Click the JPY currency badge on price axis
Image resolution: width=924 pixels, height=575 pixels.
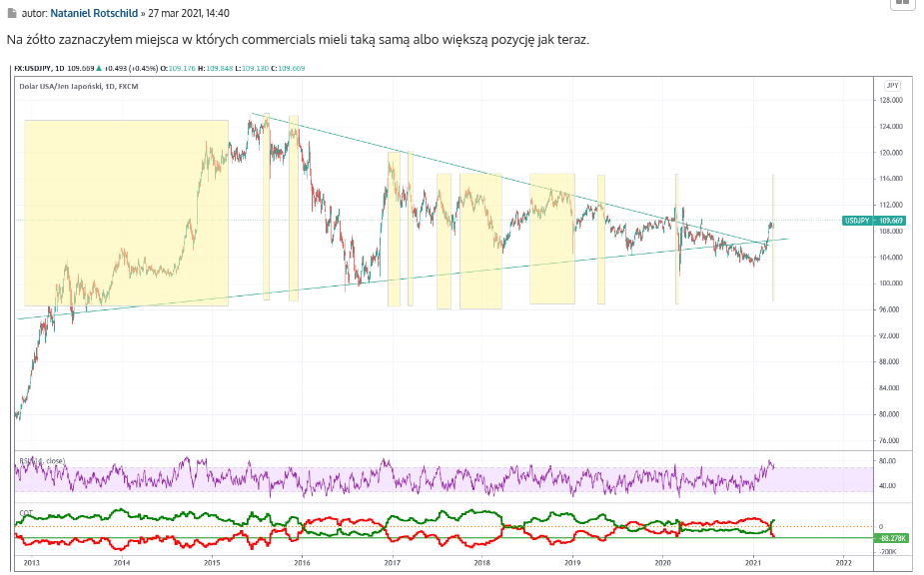(x=892, y=86)
